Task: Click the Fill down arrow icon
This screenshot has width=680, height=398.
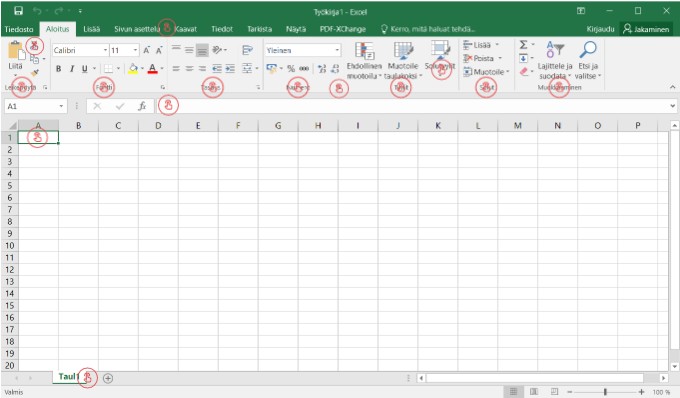Action: coord(523,58)
